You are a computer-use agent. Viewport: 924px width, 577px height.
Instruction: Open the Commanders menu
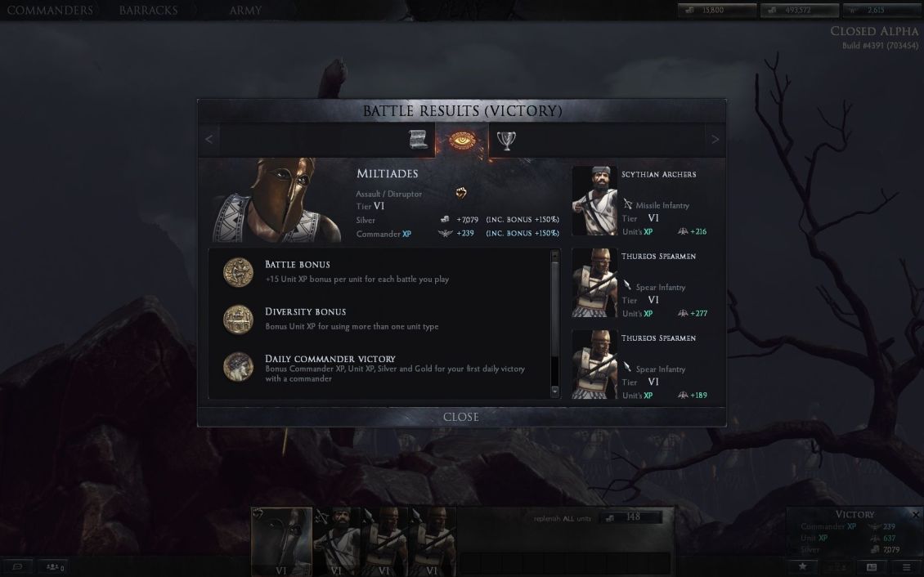click(50, 10)
